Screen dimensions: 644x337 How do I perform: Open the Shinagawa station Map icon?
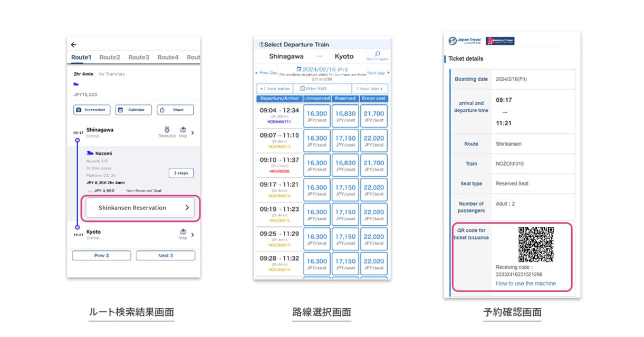pos(183,132)
